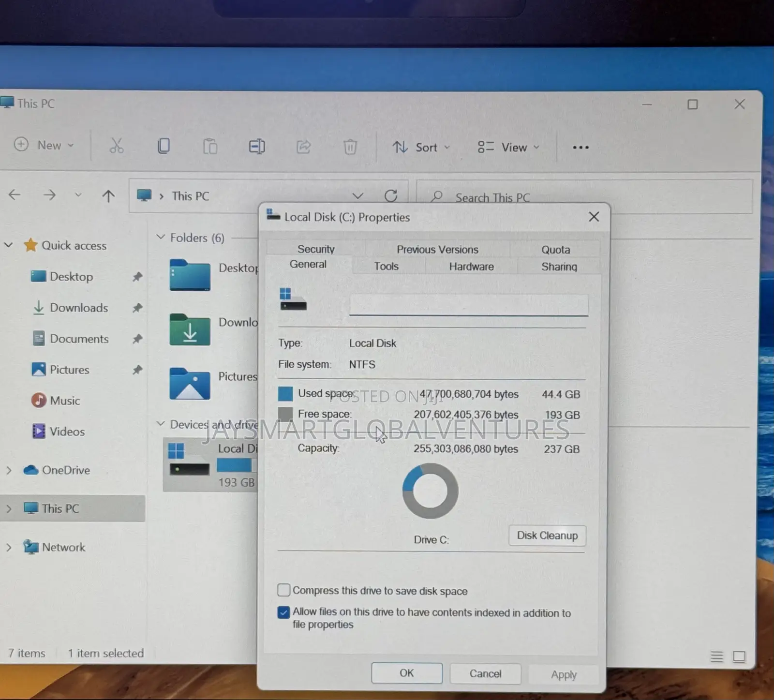
Task: Click the 237 GB capacity value
Action: point(562,449)
